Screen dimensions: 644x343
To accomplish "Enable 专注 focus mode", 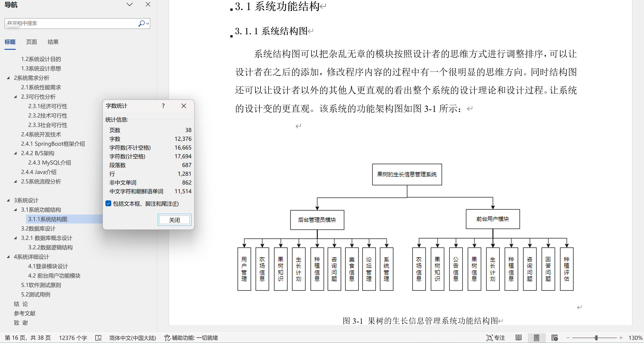I will pyautogui.click(x=496, y=338).
